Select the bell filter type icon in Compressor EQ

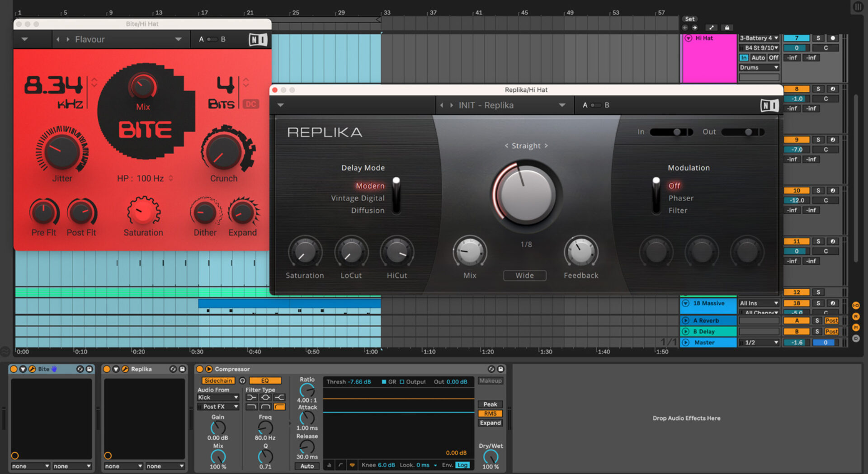tap(265, 397)
